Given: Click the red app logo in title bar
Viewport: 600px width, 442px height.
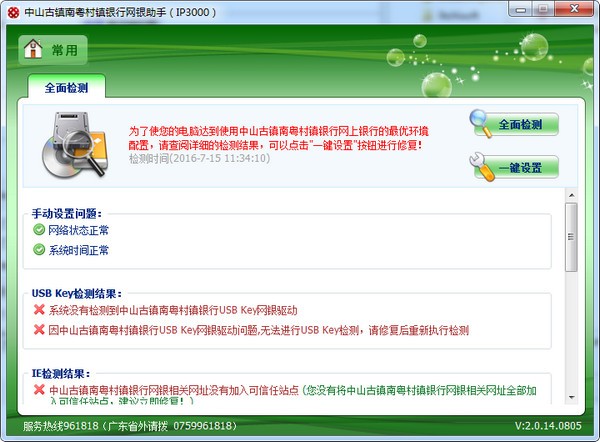Looking at the screenshot, I should pos(13,13).
